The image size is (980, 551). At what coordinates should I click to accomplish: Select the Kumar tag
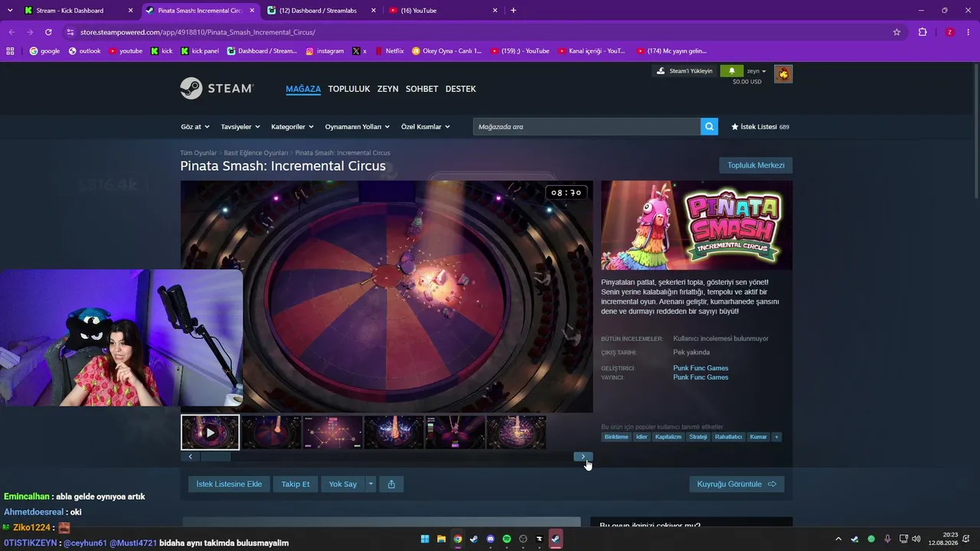759,437
